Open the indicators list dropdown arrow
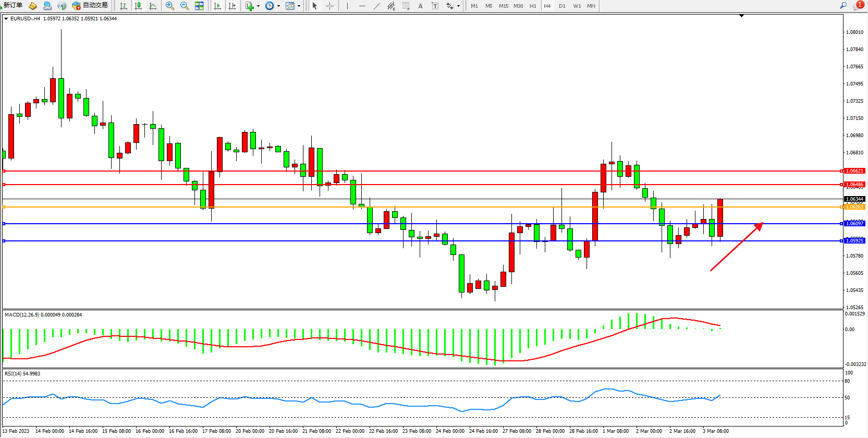868x438 pixels. pyautogui.click(x=258, y=6)
